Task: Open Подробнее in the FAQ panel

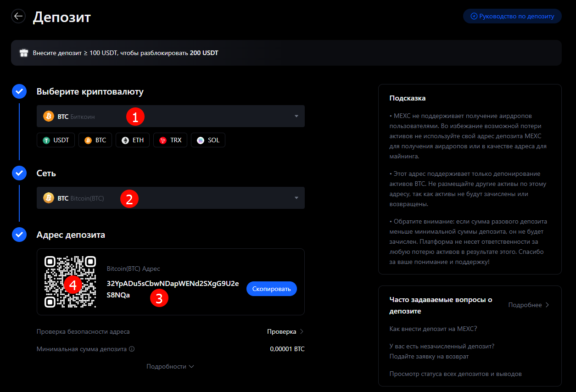Action: coord(529,305)
